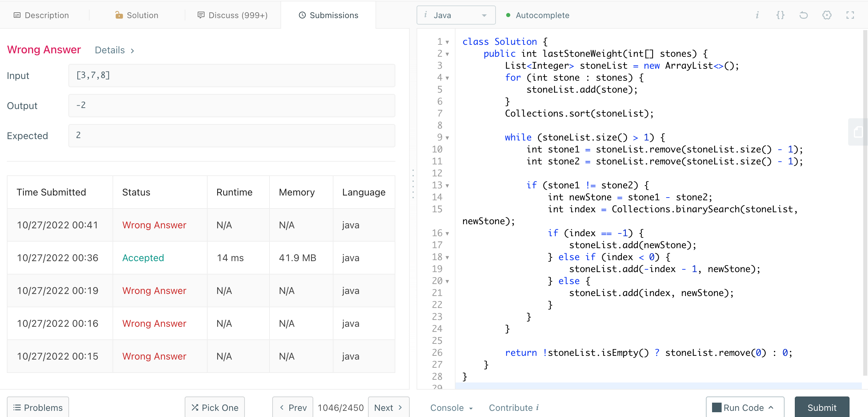Open Run Code options caret
Image resolution: width=868 pixels, height=417 pixels.
tap(771, 407)
